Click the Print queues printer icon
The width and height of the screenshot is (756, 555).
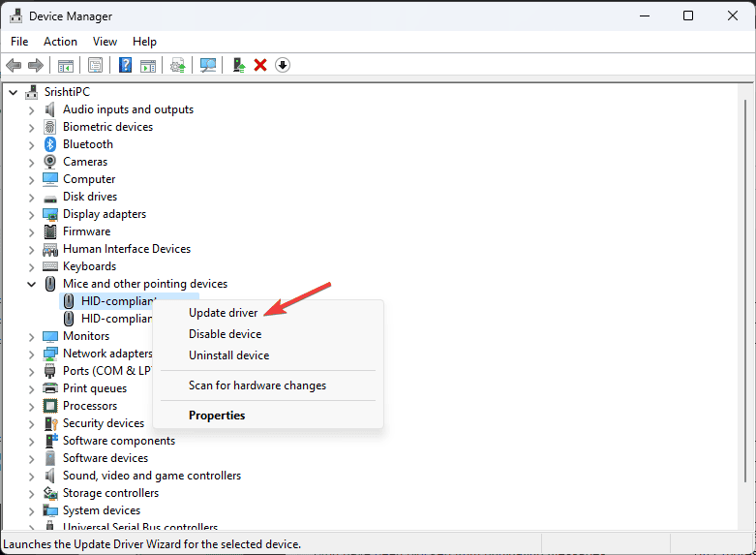click(50, 388)
